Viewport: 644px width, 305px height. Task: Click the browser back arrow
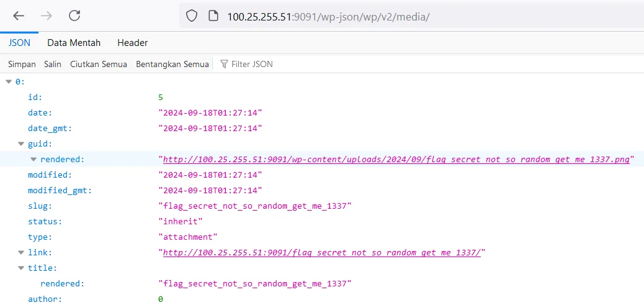19,16
